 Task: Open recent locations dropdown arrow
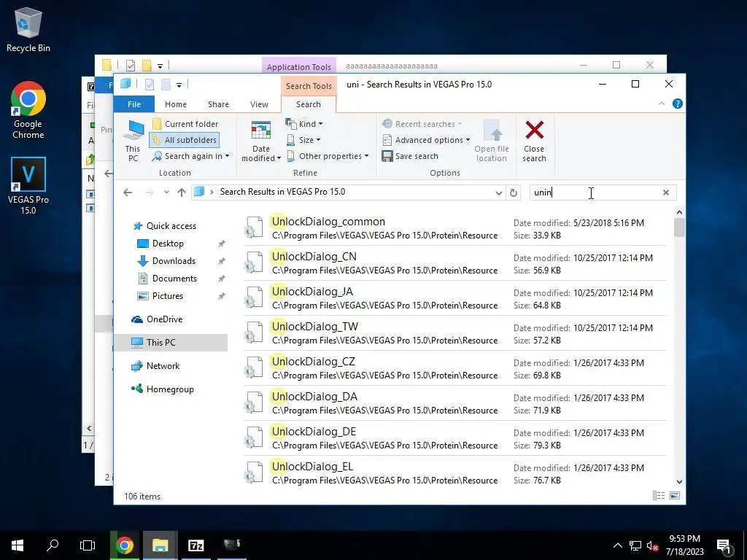pos(166,192)
